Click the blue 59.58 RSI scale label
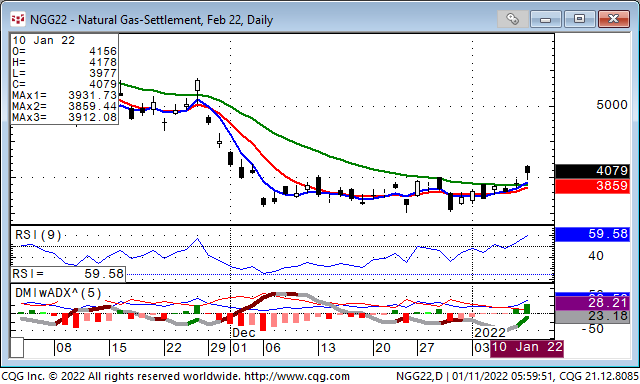Viewport: 640px width, 384px height. point(592,234)
